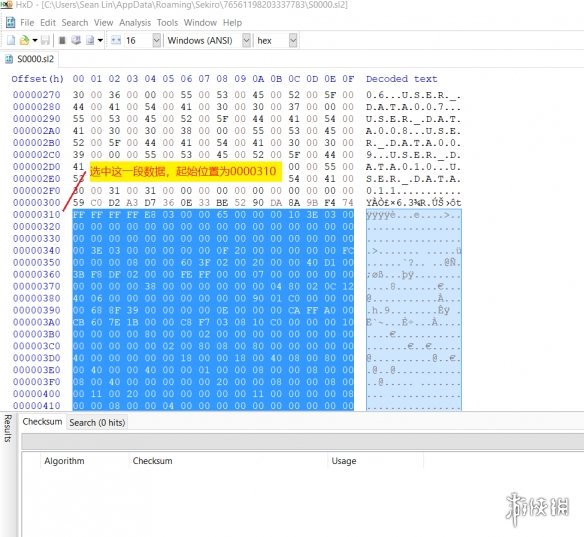Click the Open file folder icon
584x537 pixels.
[24, 40]
